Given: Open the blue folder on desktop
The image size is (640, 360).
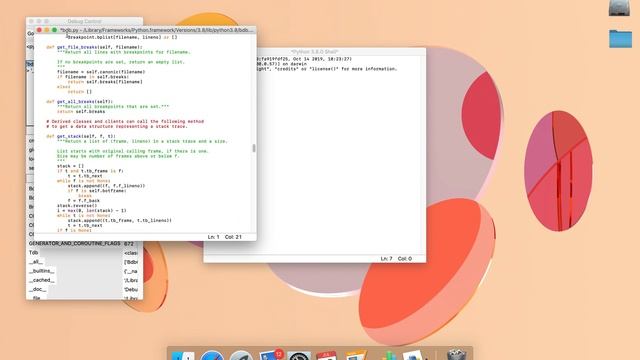Looking at the screenshot, I should point(620,39).
